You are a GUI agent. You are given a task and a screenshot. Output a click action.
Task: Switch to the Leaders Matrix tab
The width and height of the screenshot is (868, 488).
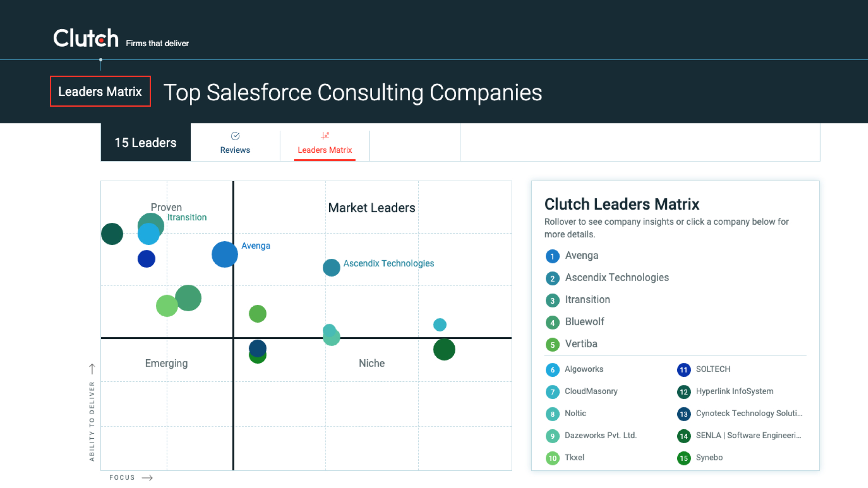coord(325,150)
